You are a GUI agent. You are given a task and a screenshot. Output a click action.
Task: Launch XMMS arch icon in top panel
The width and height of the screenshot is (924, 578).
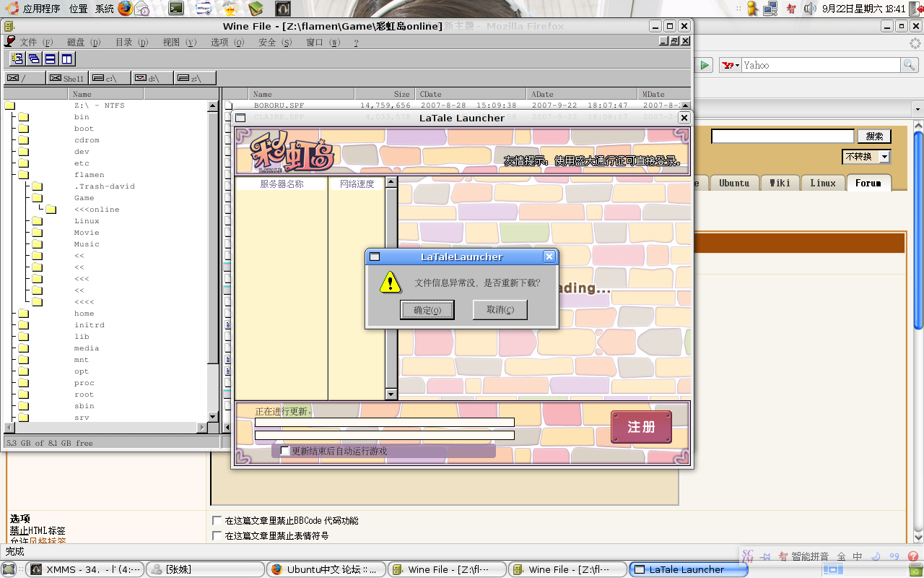click(283, 9)
